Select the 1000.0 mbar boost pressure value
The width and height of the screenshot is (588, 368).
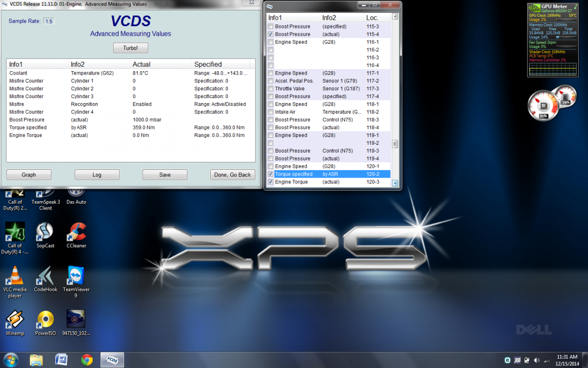tap(147, 120)
